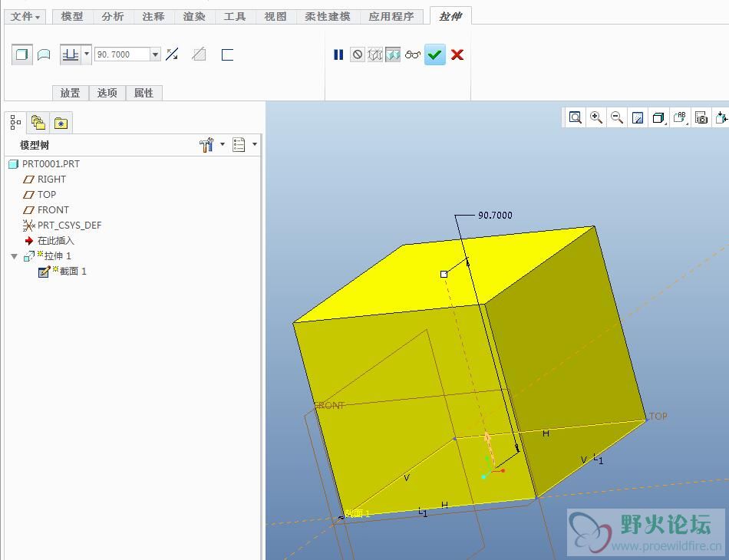Viewport: 729px width, 560px height.
Task: Show favorites navigator tab
Action: coord(61,123)
